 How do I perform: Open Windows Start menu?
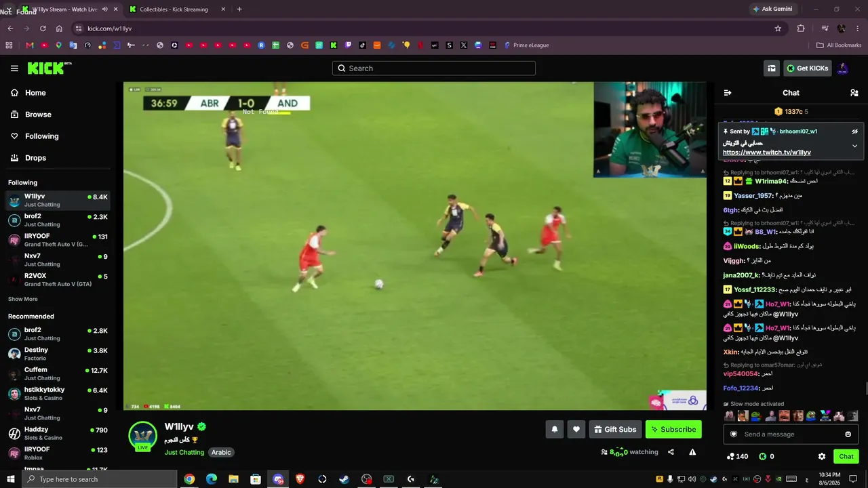pos(11,479)
